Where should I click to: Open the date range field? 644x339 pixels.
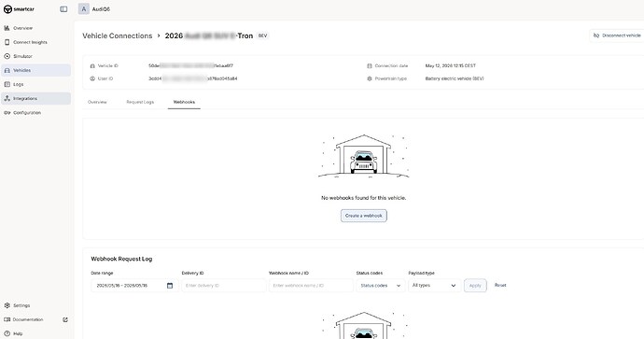(x=134, y=286)
